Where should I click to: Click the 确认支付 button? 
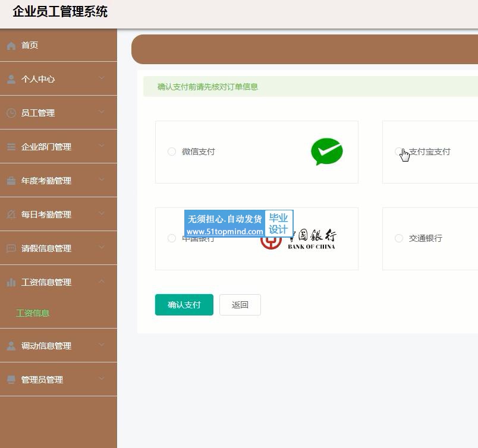tap(184, 305)
